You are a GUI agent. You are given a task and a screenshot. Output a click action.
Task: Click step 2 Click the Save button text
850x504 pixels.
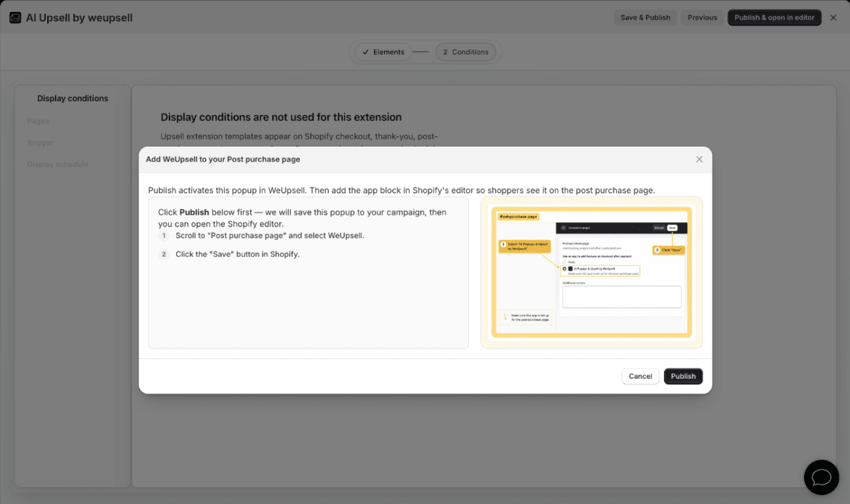(238, 254)
